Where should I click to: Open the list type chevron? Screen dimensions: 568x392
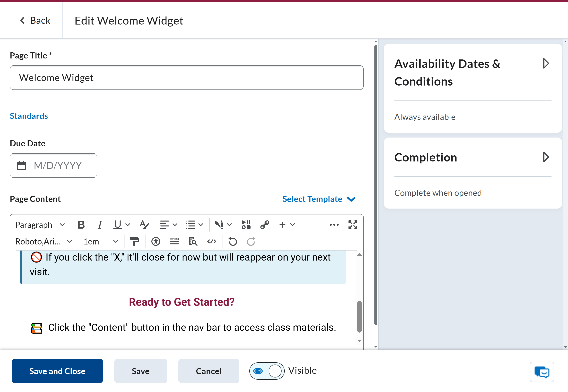201,225
